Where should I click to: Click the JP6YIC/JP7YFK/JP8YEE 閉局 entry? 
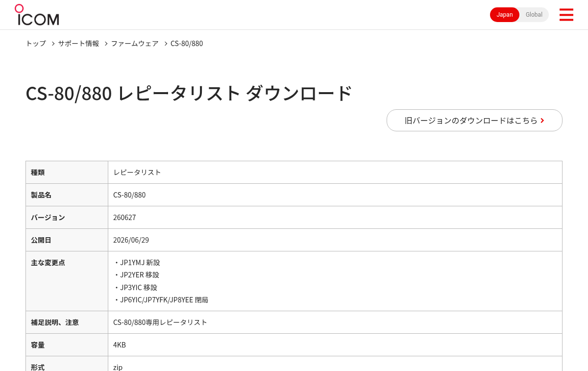pos(161,300)
